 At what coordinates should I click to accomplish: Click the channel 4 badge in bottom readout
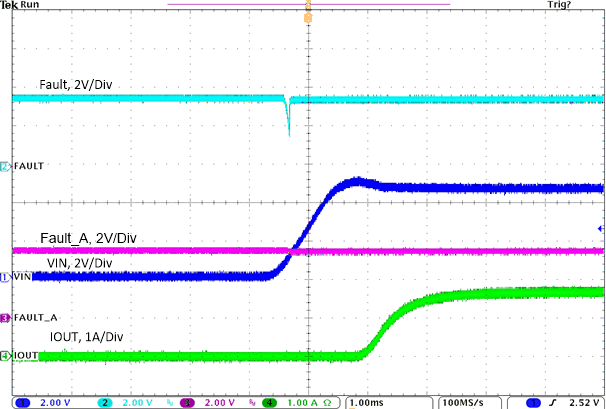(268, 402)
